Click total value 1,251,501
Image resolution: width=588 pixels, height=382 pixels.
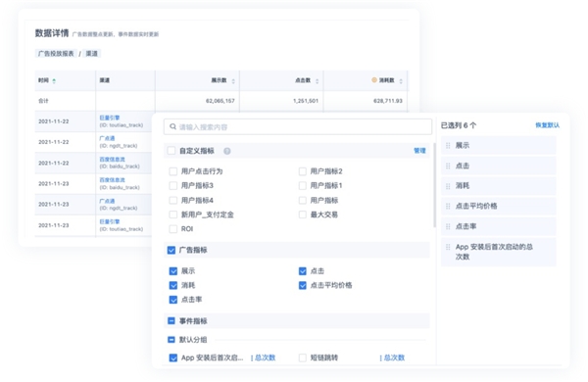tap(306, 101)
